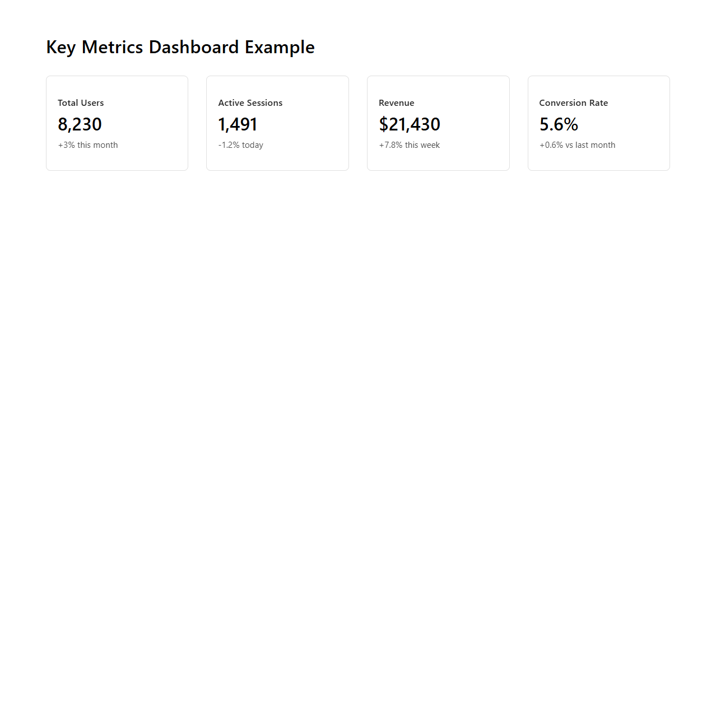The image size is (716, 728).
Task: Click inside the Total Users card border
Action: (x=117, y=123)
